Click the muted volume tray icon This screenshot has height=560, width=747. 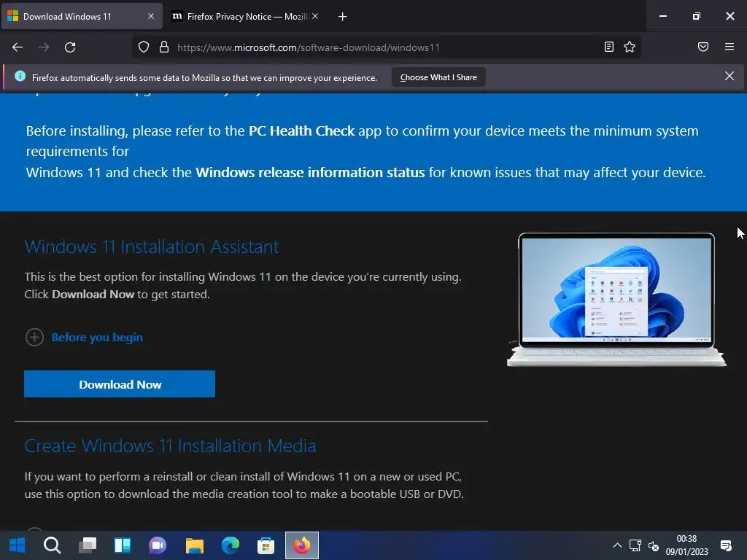point(654,546)
